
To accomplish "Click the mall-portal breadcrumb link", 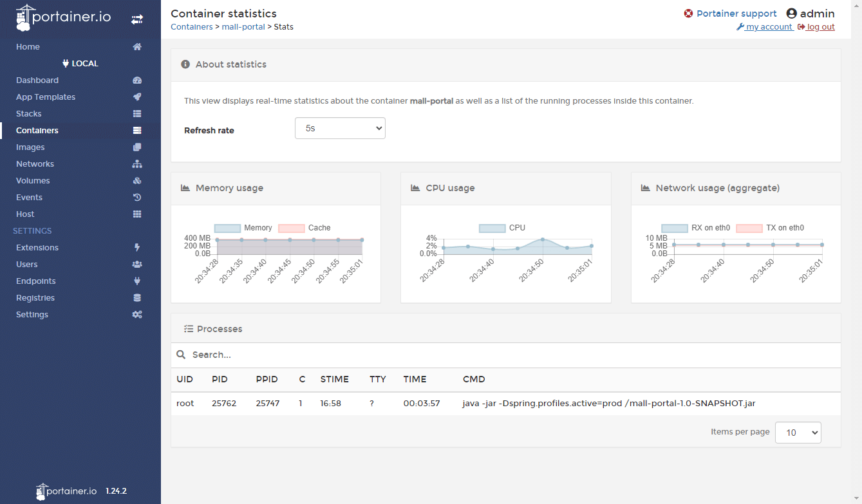I will coord(242,27).
